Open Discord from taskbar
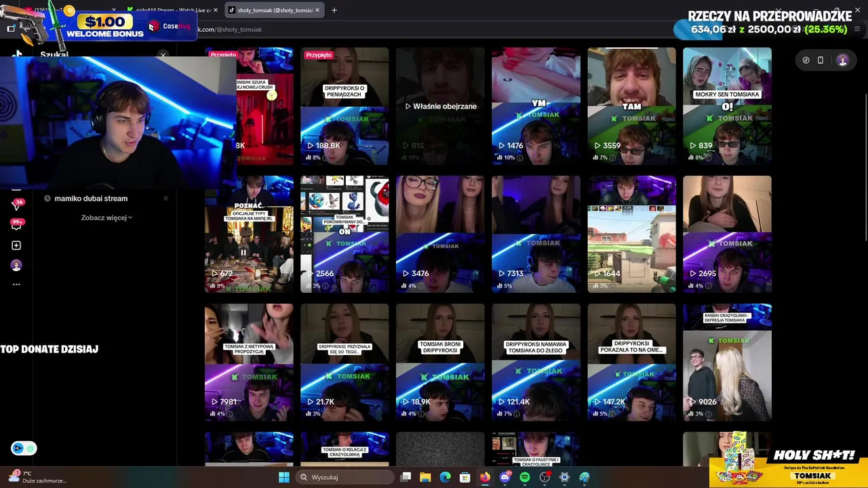This screenshot has width=868, height=488. [505, 477]
